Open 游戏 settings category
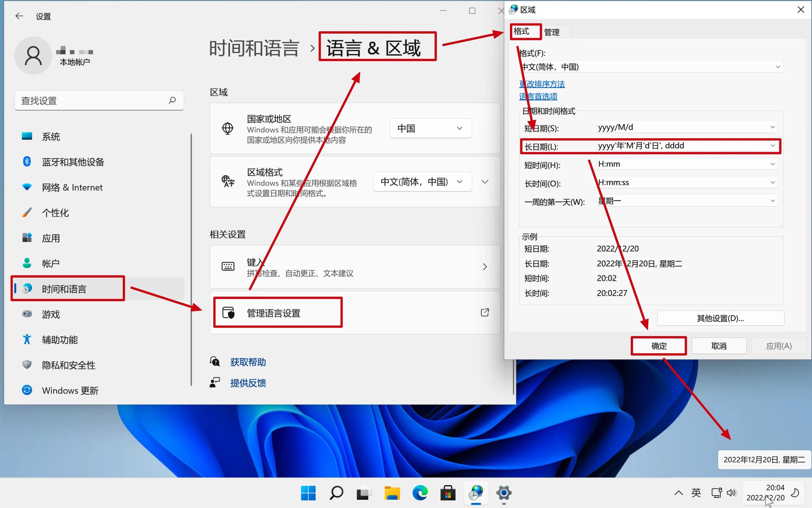812x508 pixels. pyautogui.click(x=99, y=314)
